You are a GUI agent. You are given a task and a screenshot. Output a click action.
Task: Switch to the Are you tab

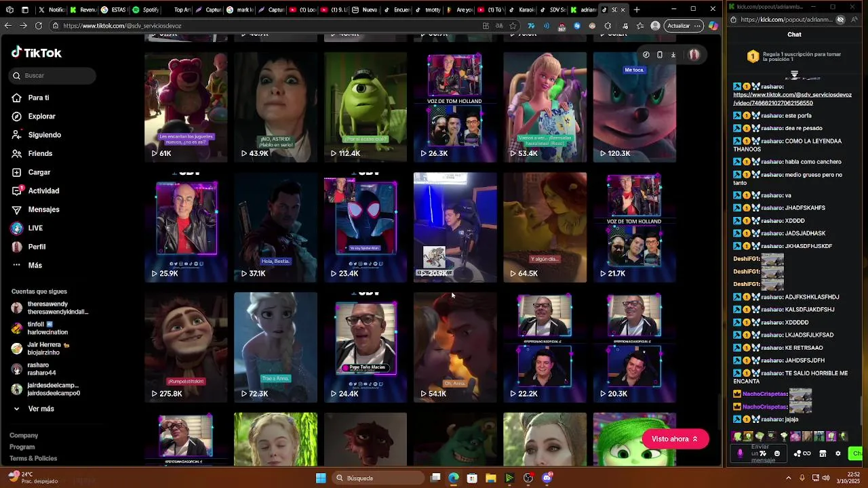[458, 9]
